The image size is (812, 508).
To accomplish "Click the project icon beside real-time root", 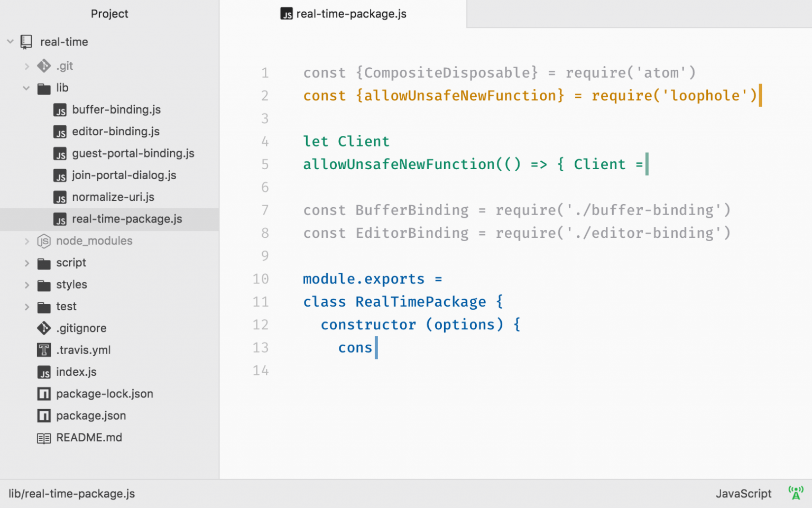I will 26,41.
